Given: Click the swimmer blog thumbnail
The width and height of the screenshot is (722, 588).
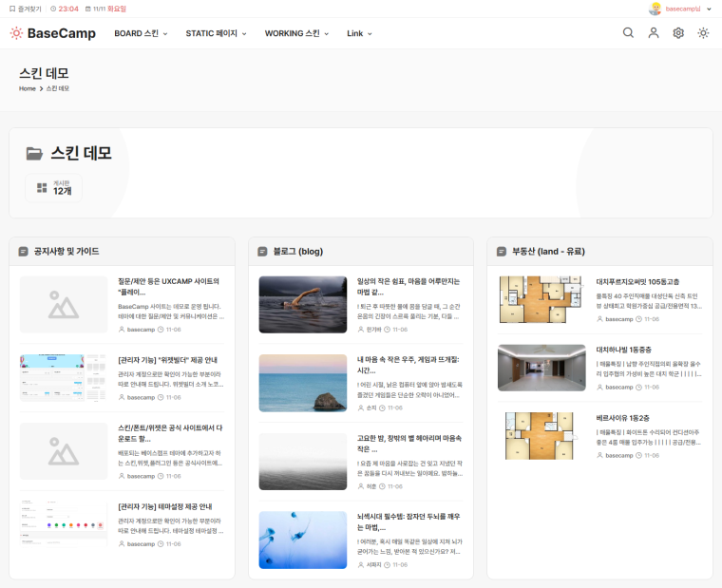Looking at the screenshot, I should (302, 304).
